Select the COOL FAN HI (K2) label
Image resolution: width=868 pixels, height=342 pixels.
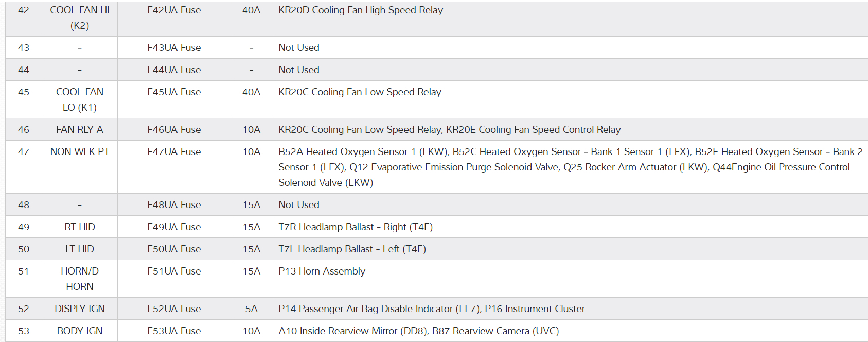(x=80, y=18)
